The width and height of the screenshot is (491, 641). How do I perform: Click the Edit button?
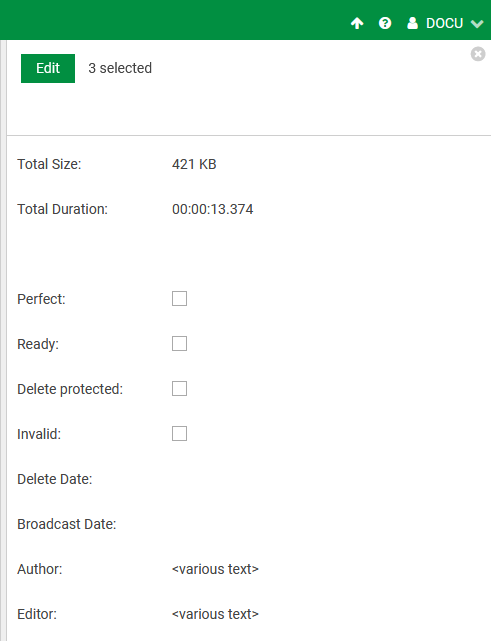48,68
